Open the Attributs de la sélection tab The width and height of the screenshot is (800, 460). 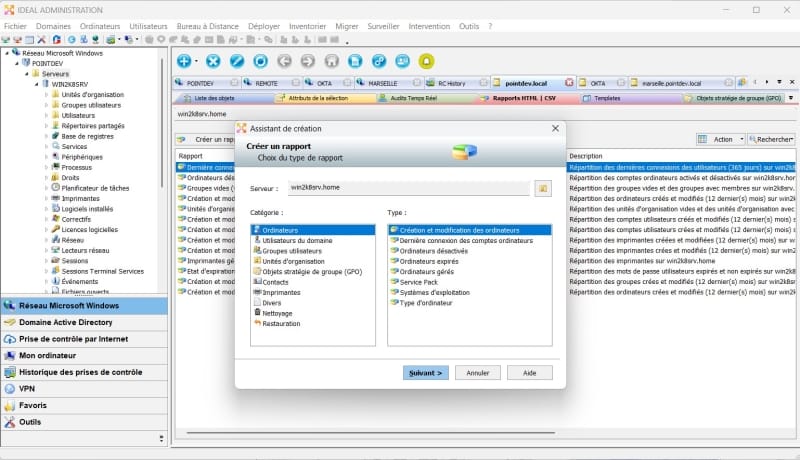click(x=318, y=98)
